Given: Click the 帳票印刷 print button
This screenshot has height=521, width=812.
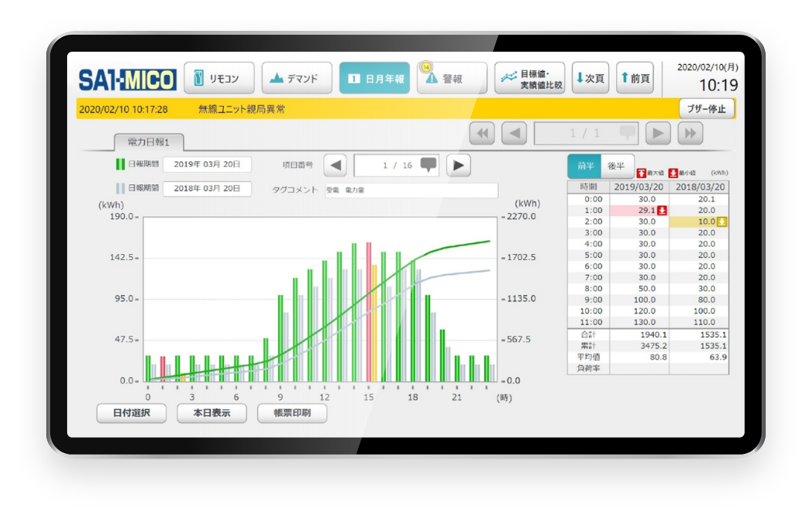Looking at the screenshot, I should point(292,413).
